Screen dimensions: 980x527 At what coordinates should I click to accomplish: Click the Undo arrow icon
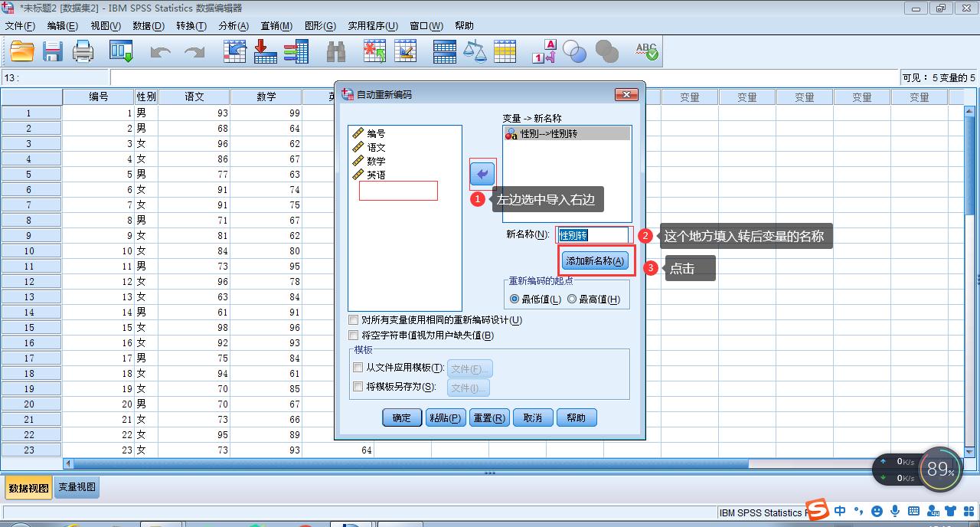click(158, 51)
